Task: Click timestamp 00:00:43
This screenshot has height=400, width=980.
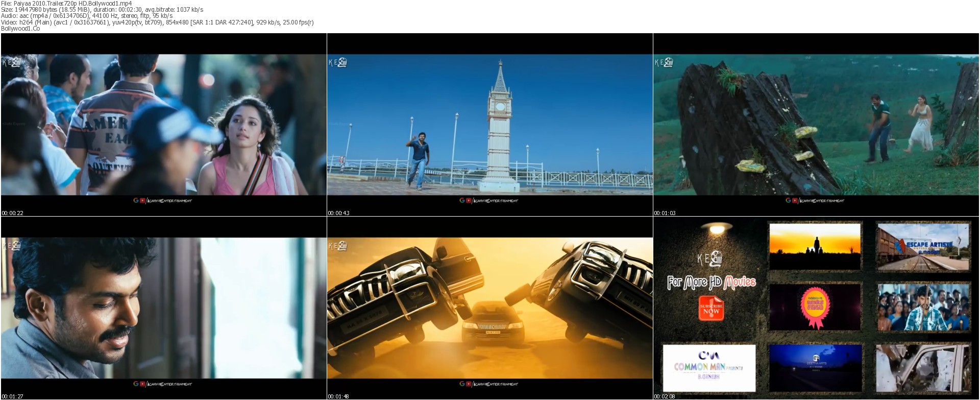Action: [x=339, y=213]
